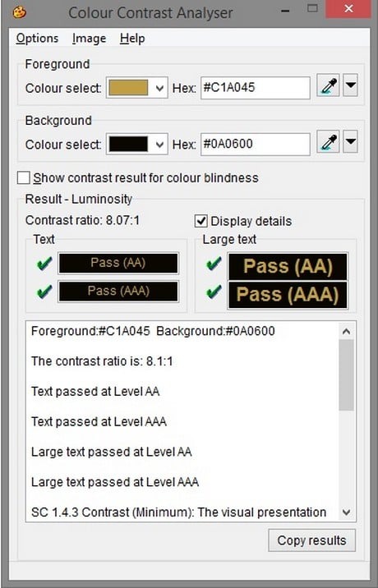Click the Colour Contrast Analyser app icon

click(x=20, y=12)
